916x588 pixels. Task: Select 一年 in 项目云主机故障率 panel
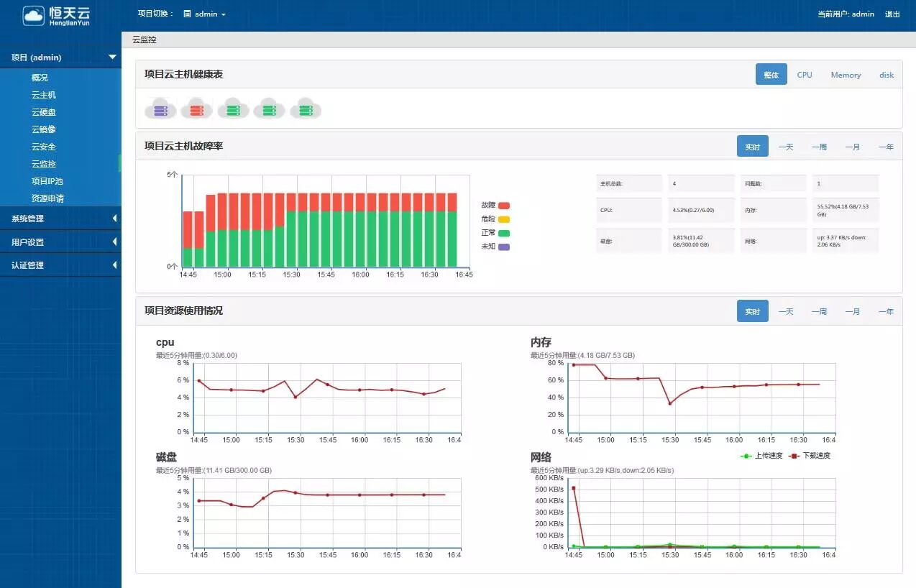coord(886,147)
